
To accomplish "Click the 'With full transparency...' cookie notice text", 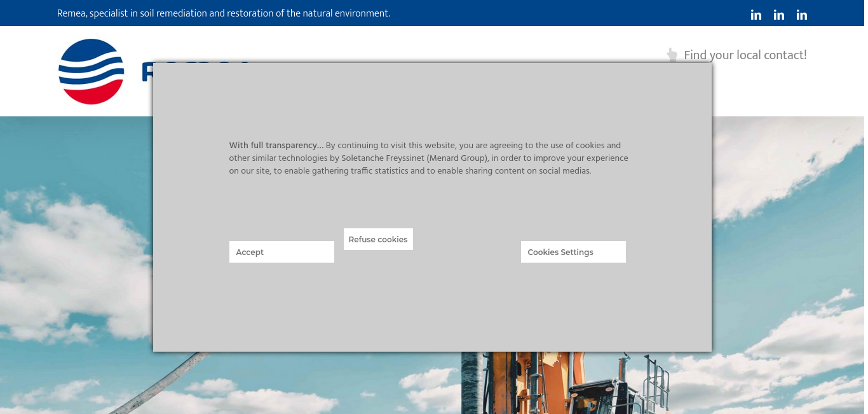I will (429, 158).
